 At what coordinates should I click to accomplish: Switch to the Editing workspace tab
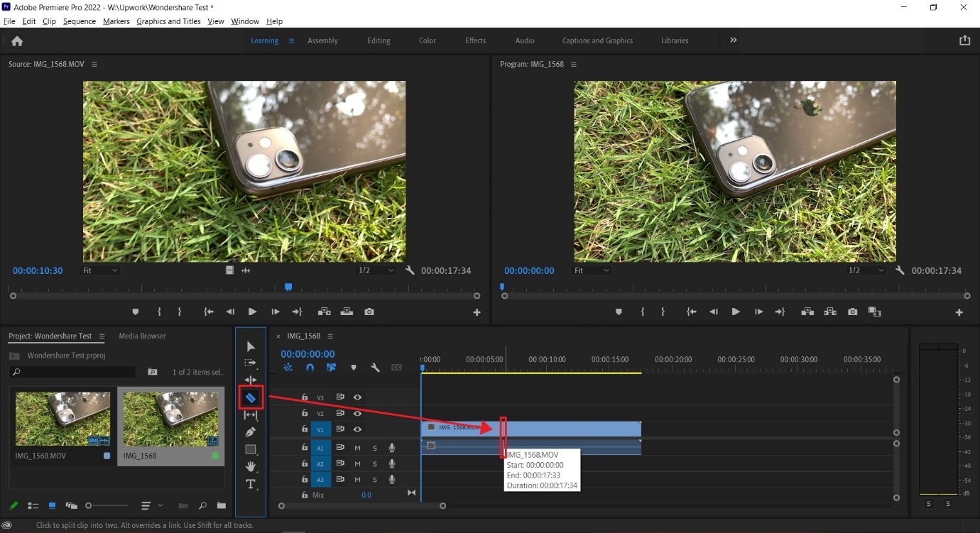pyautogui.click(x=379, y=40)
